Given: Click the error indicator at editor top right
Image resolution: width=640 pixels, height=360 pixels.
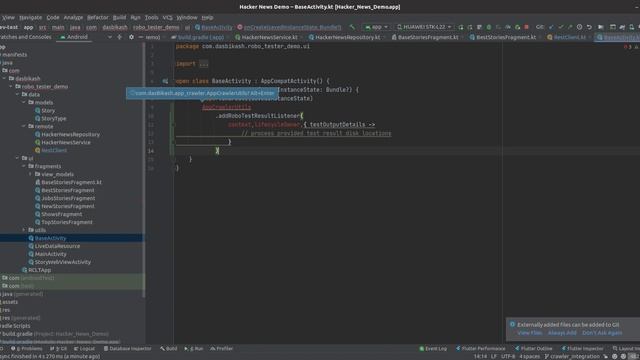Looking at the screenshot, I should (628, 47).
